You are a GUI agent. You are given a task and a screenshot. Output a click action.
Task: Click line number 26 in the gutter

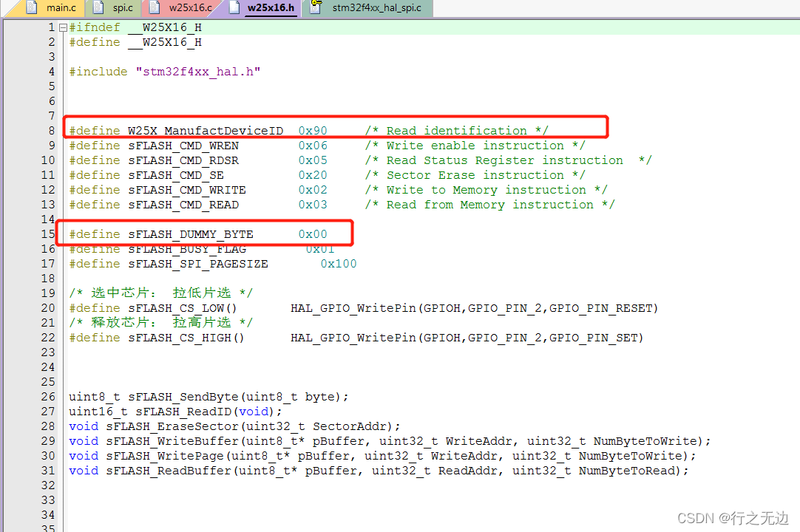click(48, 398)
